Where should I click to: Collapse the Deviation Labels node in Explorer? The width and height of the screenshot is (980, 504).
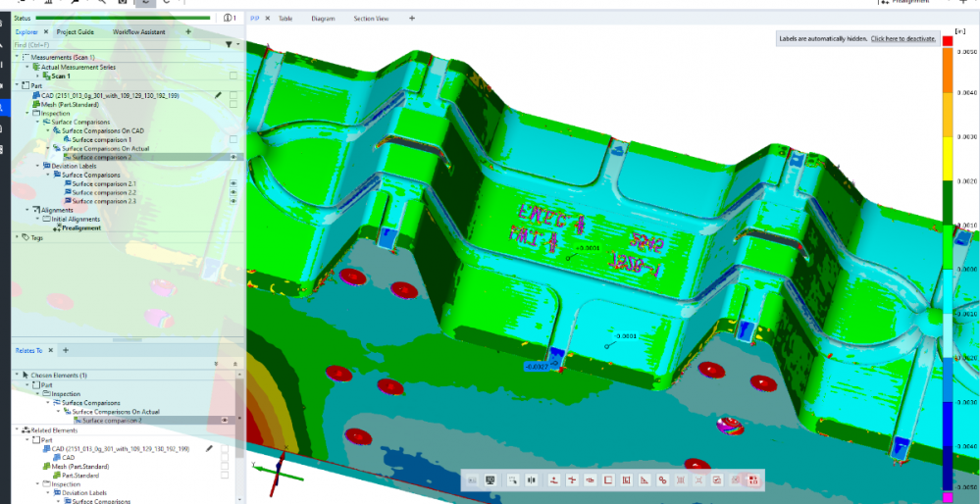pyautogui.click(x=37, y=166)
